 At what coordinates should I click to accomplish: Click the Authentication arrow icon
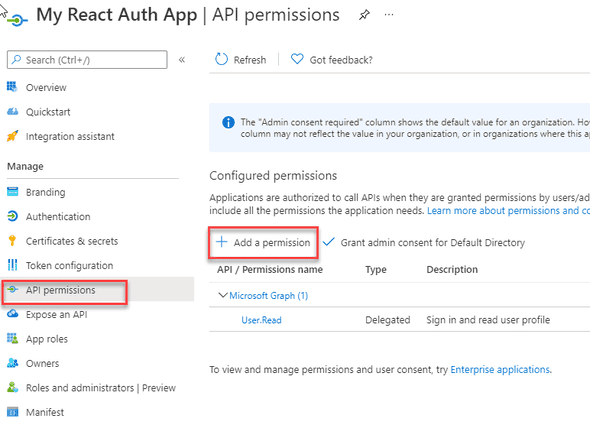coord(12,216)
